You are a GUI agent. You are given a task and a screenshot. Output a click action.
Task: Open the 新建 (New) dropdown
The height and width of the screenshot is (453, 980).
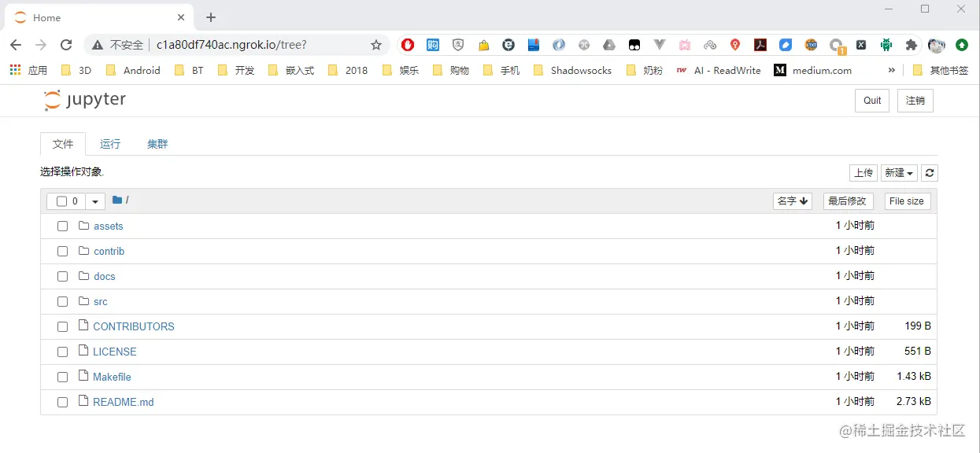coord(899,173)
